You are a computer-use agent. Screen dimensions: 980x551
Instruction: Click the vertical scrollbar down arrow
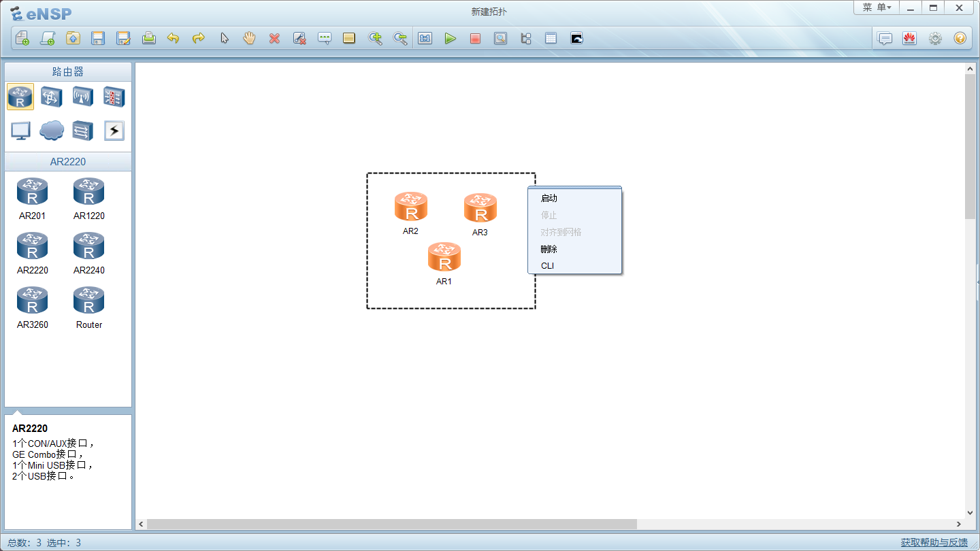pyautogui.click(x=970, y=512)
